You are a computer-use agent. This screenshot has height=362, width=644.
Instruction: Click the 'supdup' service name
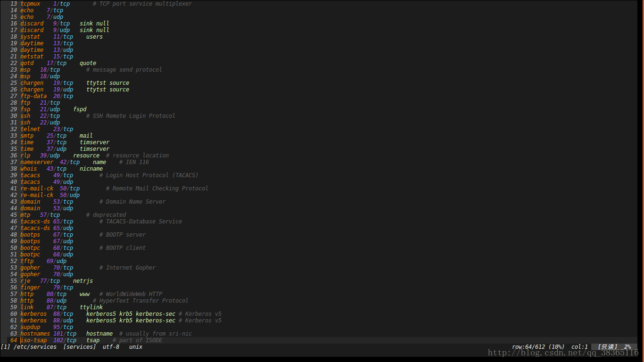(30, 327)
